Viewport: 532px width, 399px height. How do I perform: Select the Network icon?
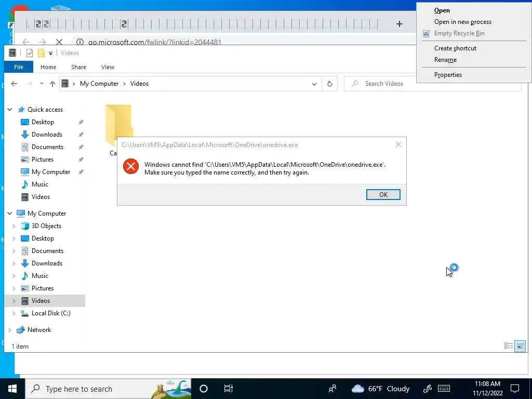[x=21, y=330]
